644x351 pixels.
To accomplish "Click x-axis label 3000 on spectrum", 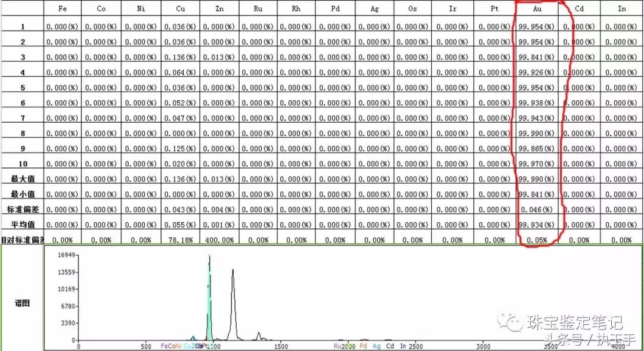I will click(x=483, y=346).
